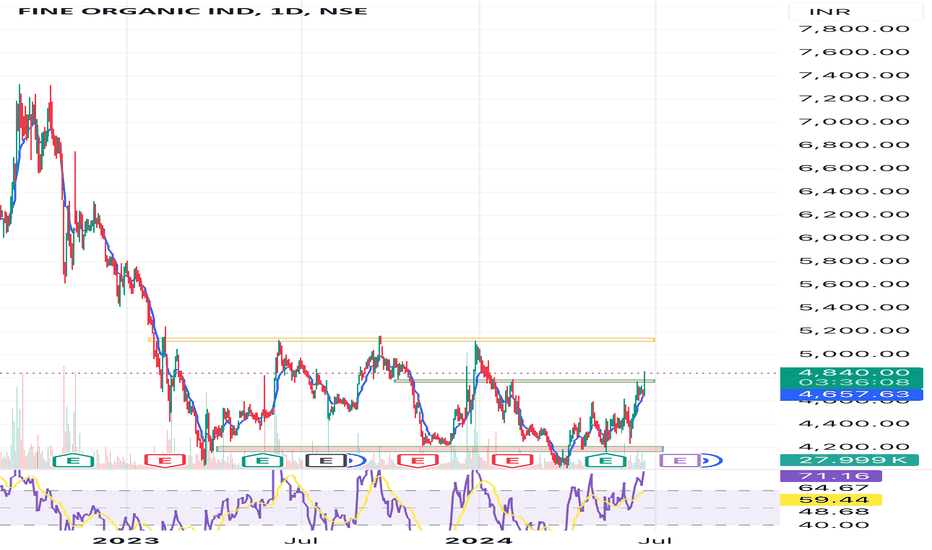
Task: Click the green 4,840.00 last price label
Action: coord(851,373)
